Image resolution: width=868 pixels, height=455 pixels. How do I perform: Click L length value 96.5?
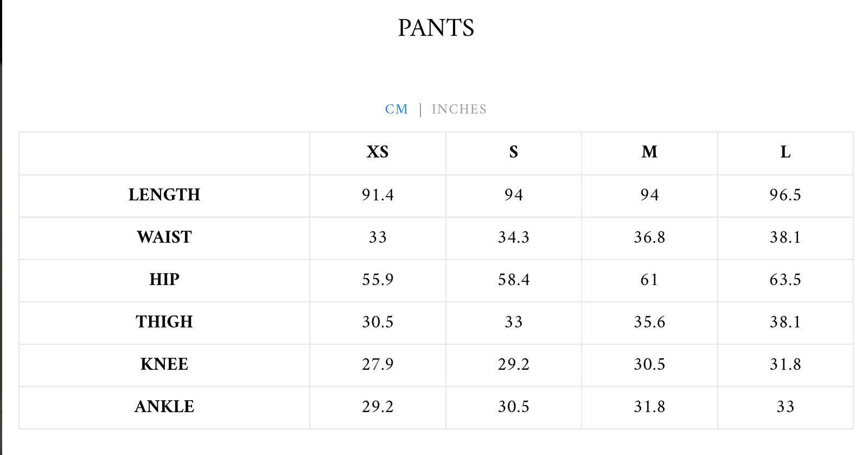786,194
